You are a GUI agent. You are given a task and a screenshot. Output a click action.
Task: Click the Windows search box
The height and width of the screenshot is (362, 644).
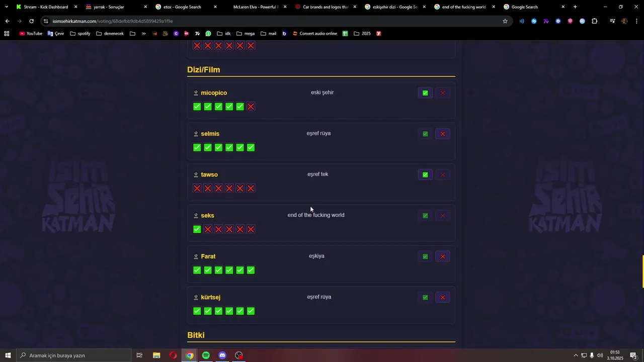point(73,355)
